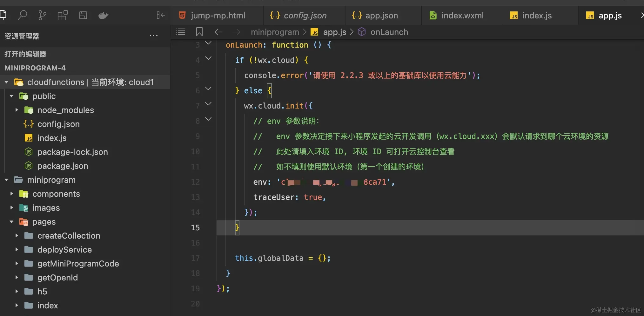Select the images folder icon

(24, 208)
